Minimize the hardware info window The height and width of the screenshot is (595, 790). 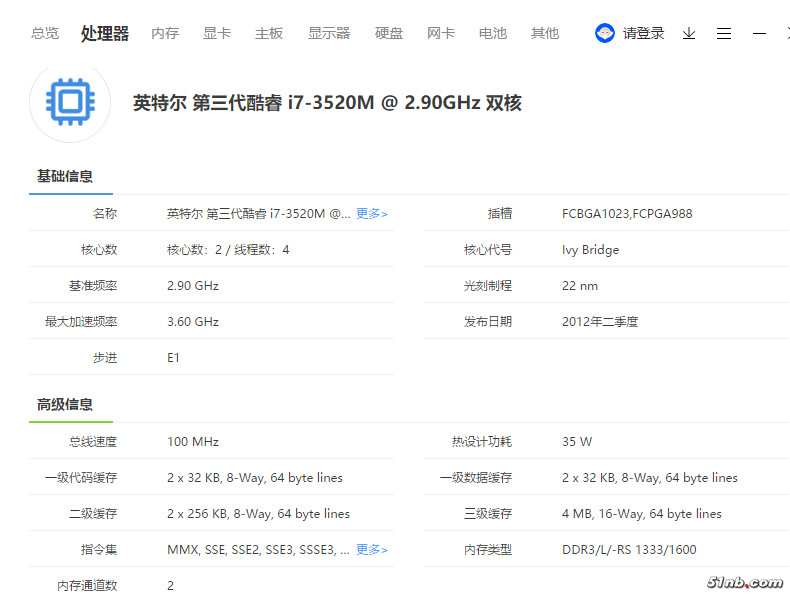pyautogui.click(x=760, y=33)
